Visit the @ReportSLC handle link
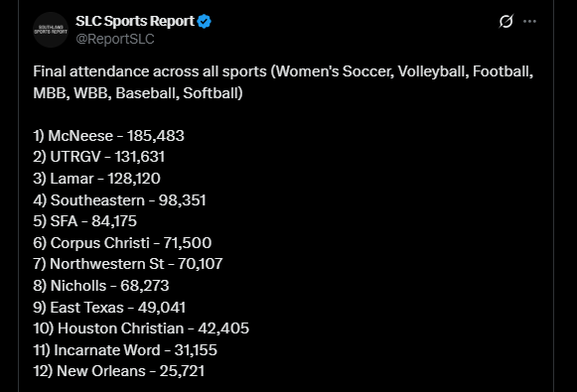 point(115,39)
